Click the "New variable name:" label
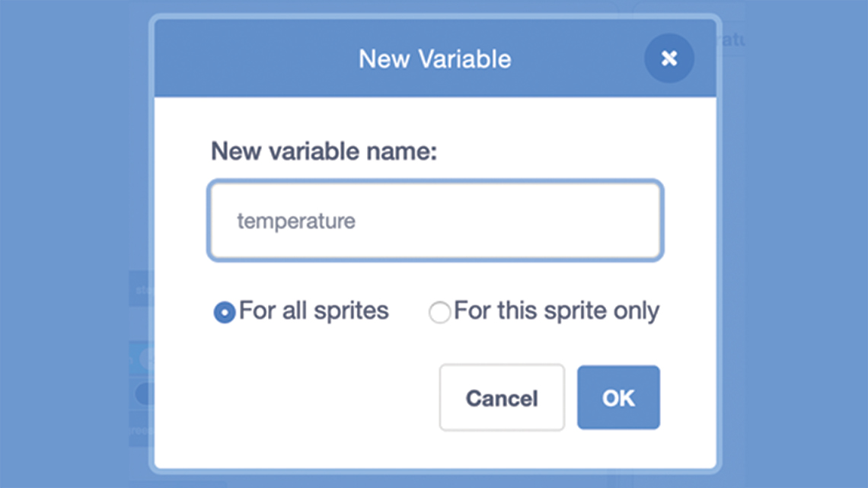 pos(324,151)
